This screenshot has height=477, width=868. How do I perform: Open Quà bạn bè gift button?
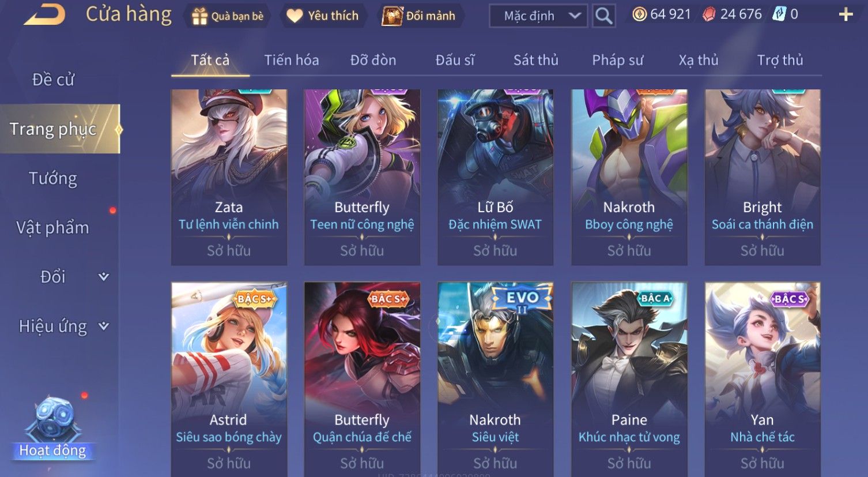[x=228, y=16]
